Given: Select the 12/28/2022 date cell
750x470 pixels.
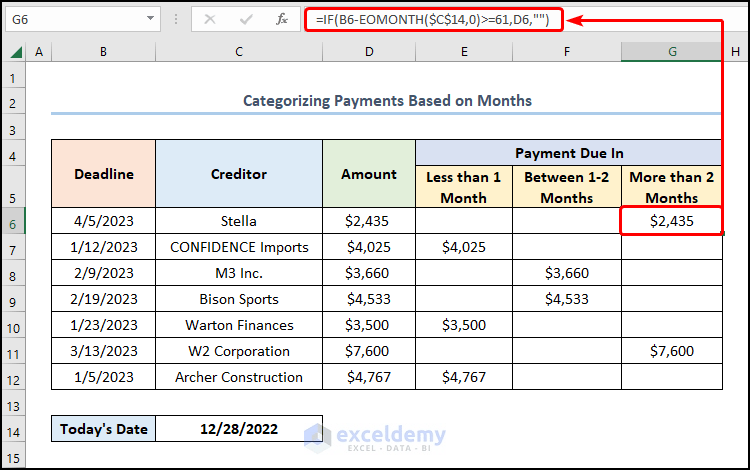Looking at the screenshot, I should pyautogui.click(x=239, y=428).
